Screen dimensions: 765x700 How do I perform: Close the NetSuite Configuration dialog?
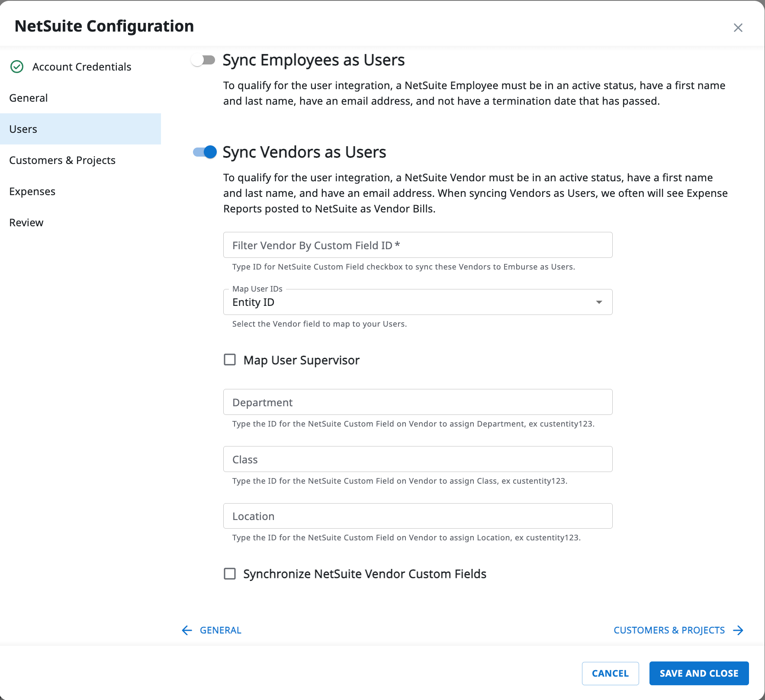738,28
